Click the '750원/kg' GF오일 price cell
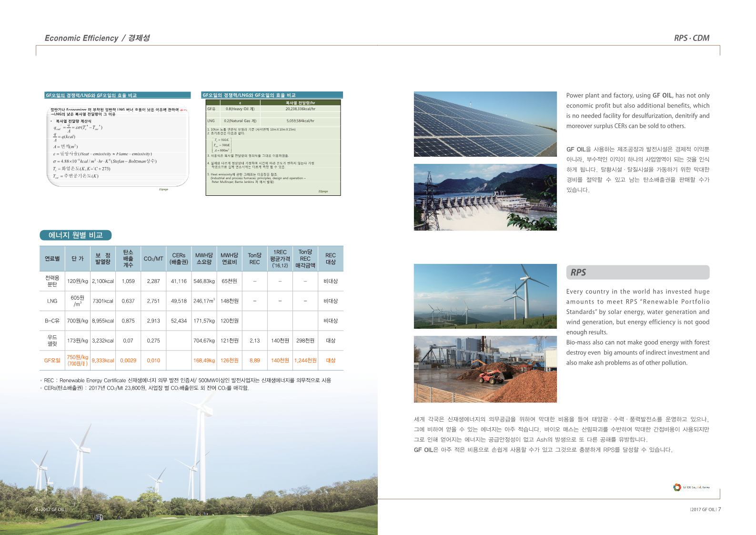The image size is (756, 535). point(78,360)
